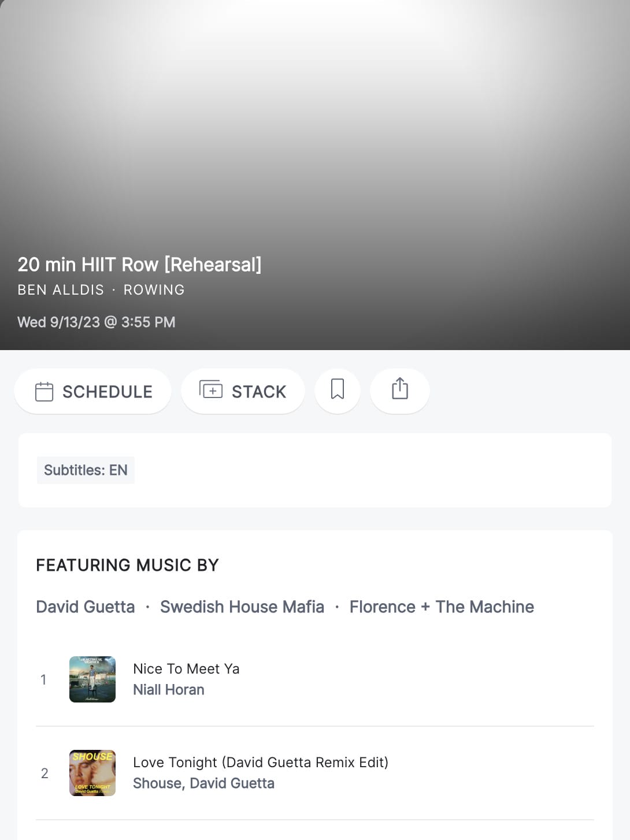Click track number 1
Viewport: 630px width, 840px height.
click(x=43, y=679)
